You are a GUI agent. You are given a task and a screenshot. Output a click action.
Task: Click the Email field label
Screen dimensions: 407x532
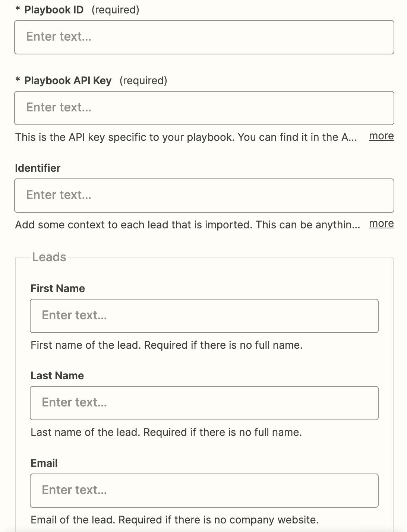(x=44, y=463)
